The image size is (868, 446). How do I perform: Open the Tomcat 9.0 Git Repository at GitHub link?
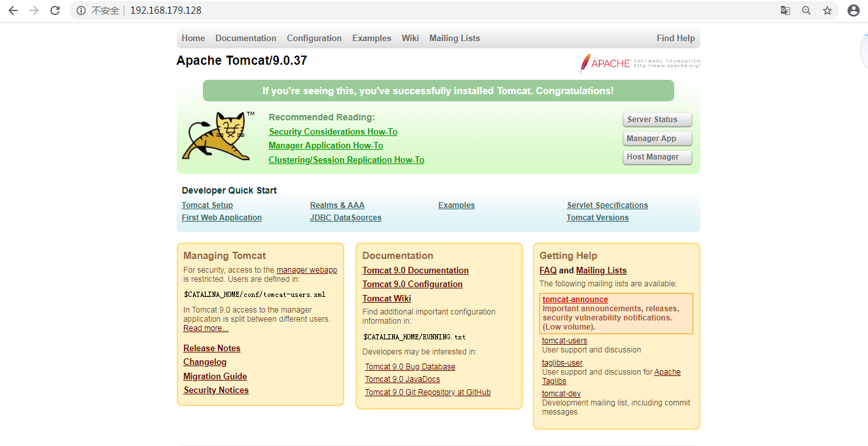428,392
